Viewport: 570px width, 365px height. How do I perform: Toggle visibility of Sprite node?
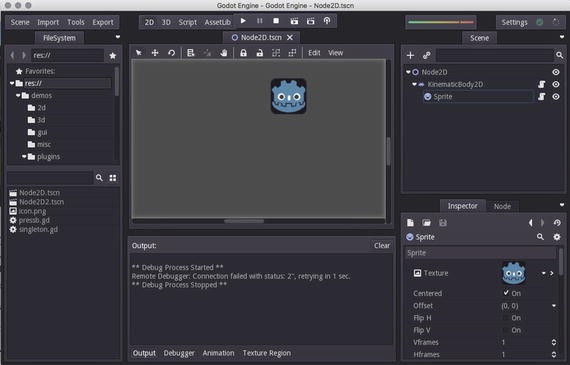click(556, 97)
